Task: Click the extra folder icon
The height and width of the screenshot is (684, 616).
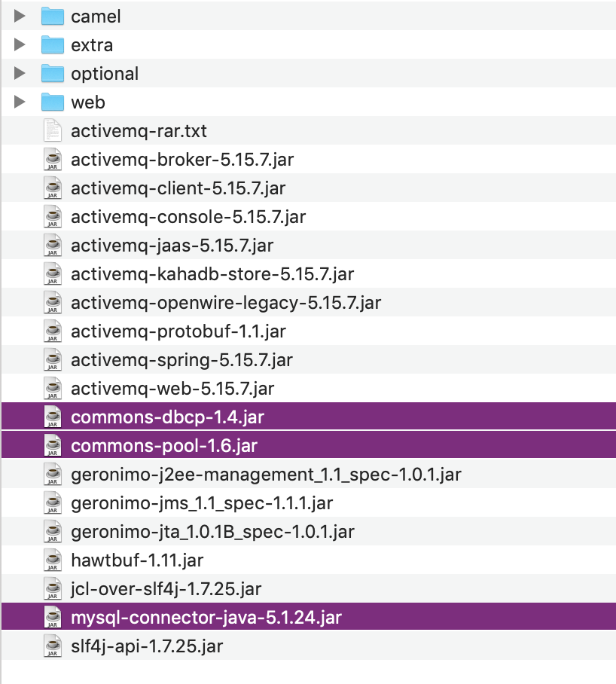Action: coord(53,45)
